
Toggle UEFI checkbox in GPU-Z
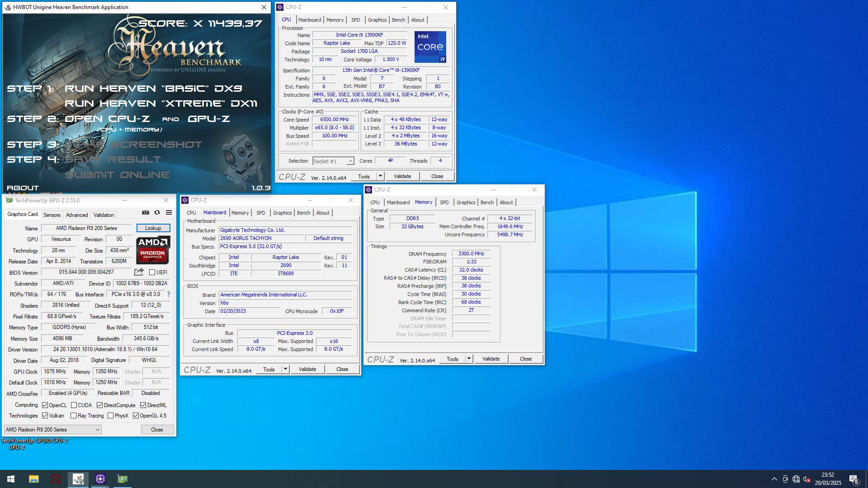coord(152,272)
